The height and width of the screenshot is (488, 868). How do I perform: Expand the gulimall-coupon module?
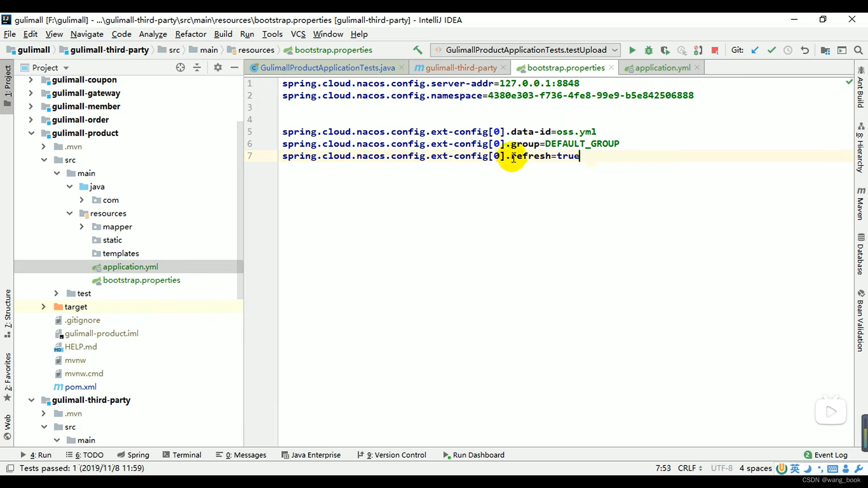30,80
